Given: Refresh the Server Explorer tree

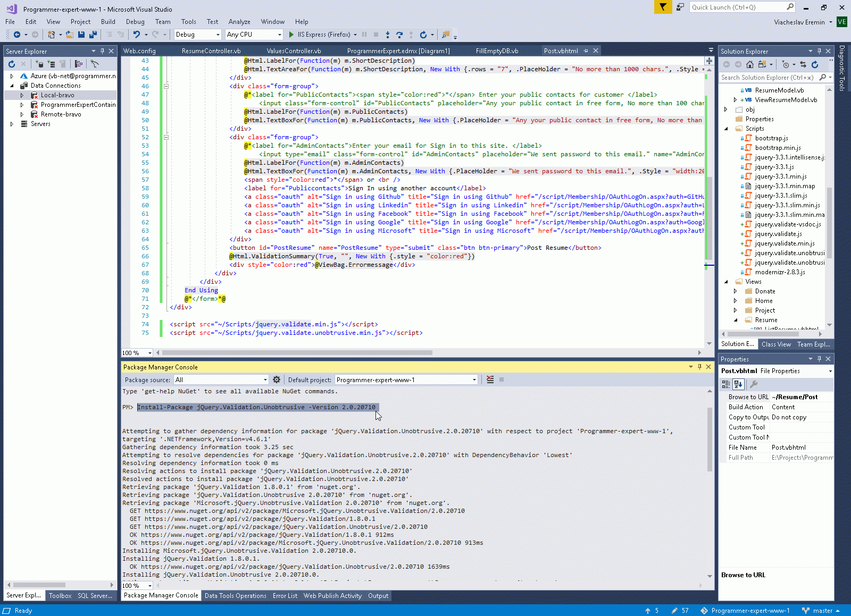Looking at the screenshot, I should pyautogui.click(x=12, y=64).
